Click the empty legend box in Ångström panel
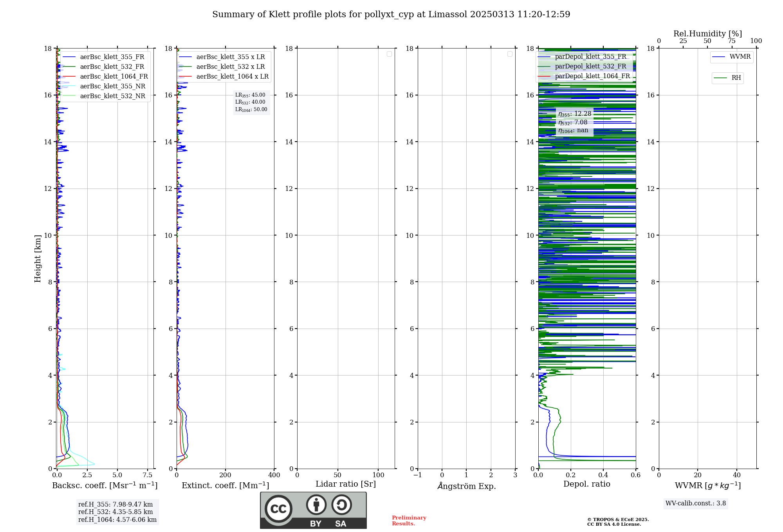Image resolution: width=783 pixels, height=532 pixels. (510, 54)
